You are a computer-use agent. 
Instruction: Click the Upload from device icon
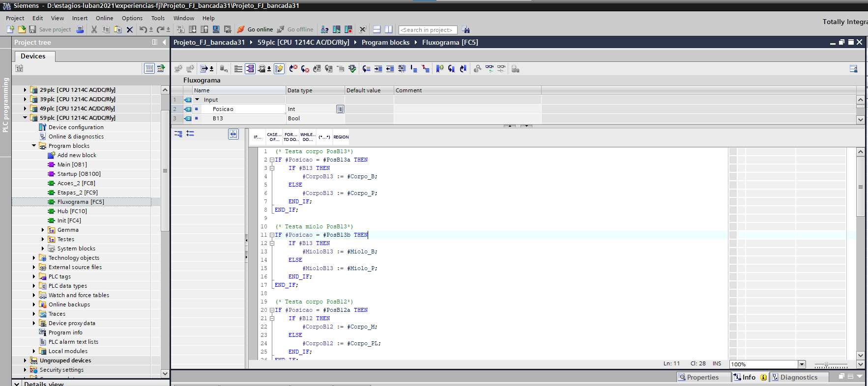coord(204,29)
